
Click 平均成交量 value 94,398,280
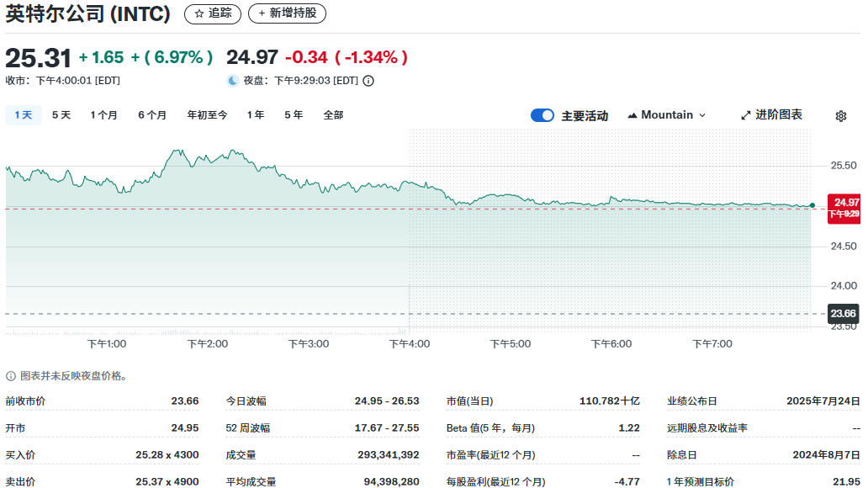coord(391,482)
